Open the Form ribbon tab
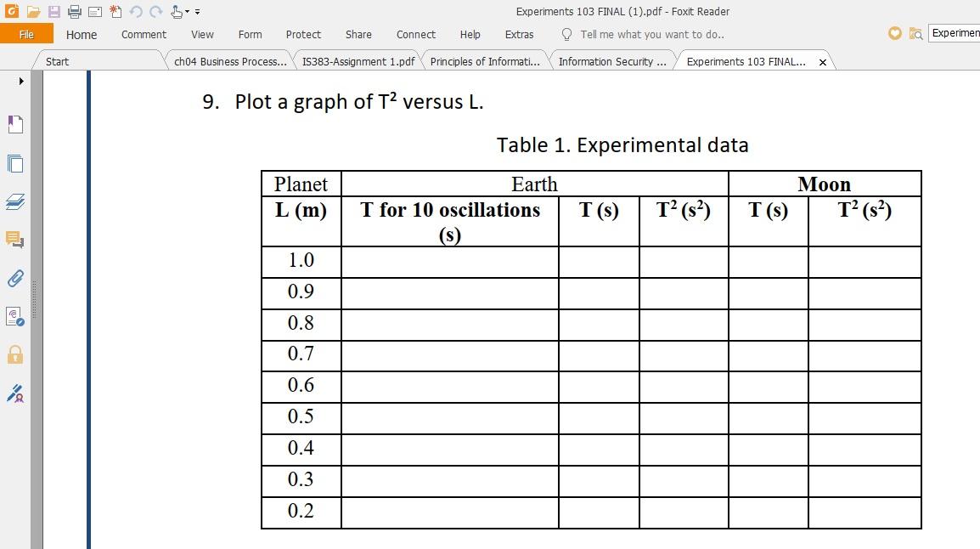The height and width of the screenshot is (549, 980). pos(250,34)
